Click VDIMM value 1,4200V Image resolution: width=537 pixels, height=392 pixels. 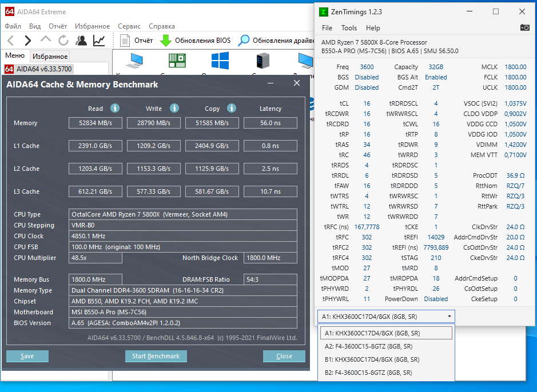[x=515, y=145]
